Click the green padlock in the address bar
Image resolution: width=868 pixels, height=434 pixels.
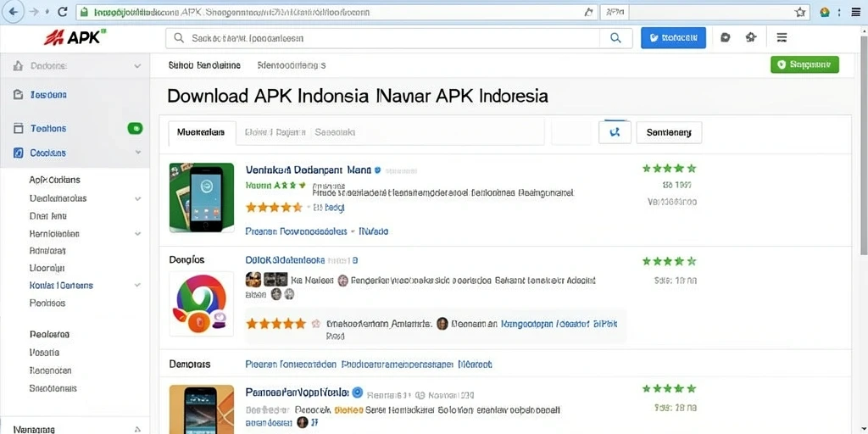pos(84,12)
